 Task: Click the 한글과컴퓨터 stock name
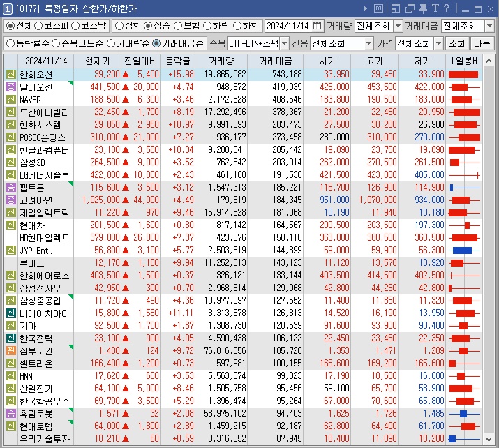[x=44, y=150]
